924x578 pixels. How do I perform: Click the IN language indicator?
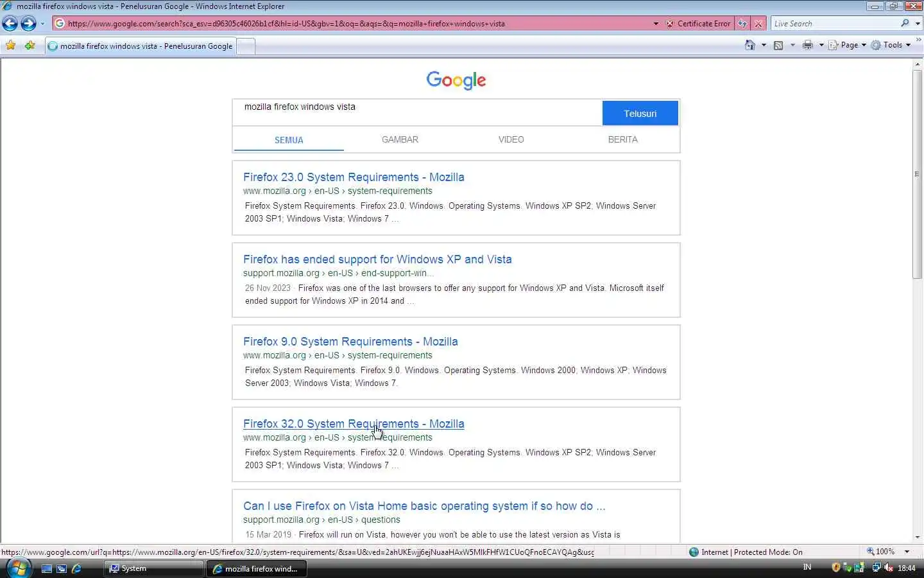pyautogui.click(x=807, y=567)
